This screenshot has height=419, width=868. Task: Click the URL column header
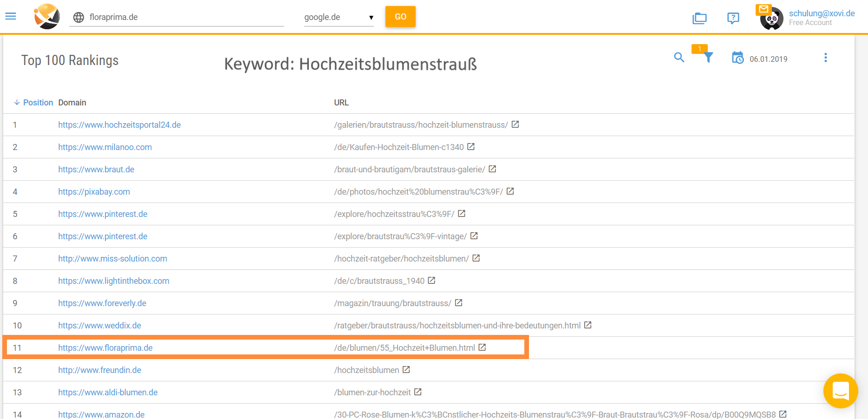pos(341,103)
